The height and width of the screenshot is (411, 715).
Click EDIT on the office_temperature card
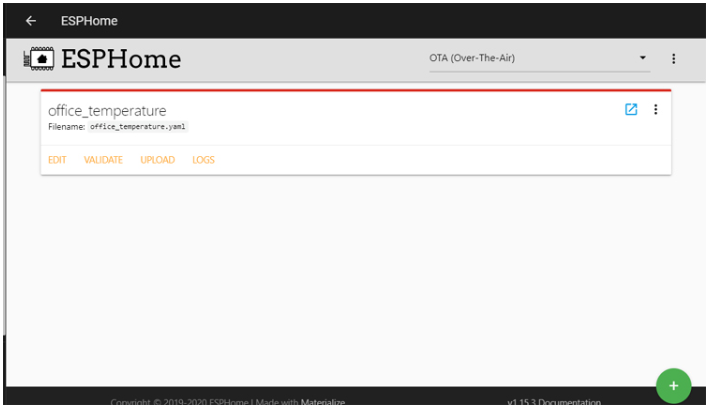pos(57,160)
